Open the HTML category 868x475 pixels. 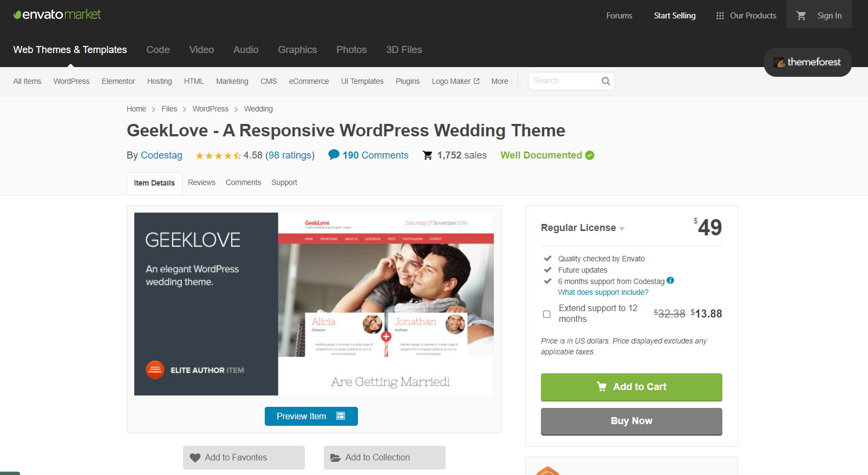(x=194, y=81)
